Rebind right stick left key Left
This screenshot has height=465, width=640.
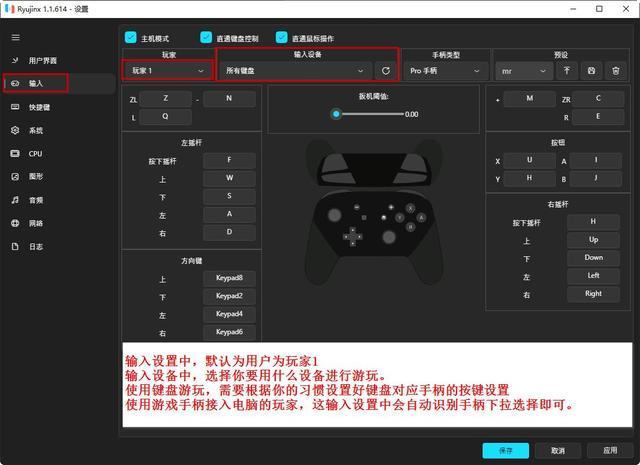pyautogui.click(x=593, y=276)
